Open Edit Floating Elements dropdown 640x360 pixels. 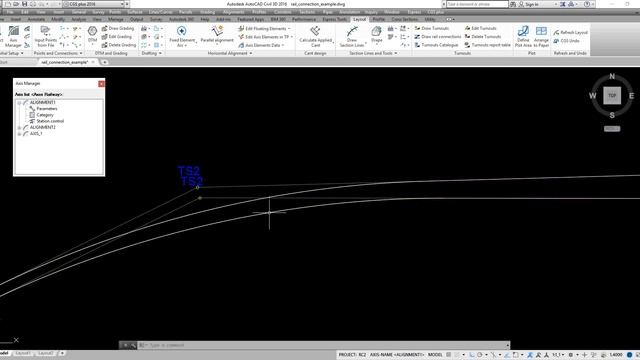point(264,29)
